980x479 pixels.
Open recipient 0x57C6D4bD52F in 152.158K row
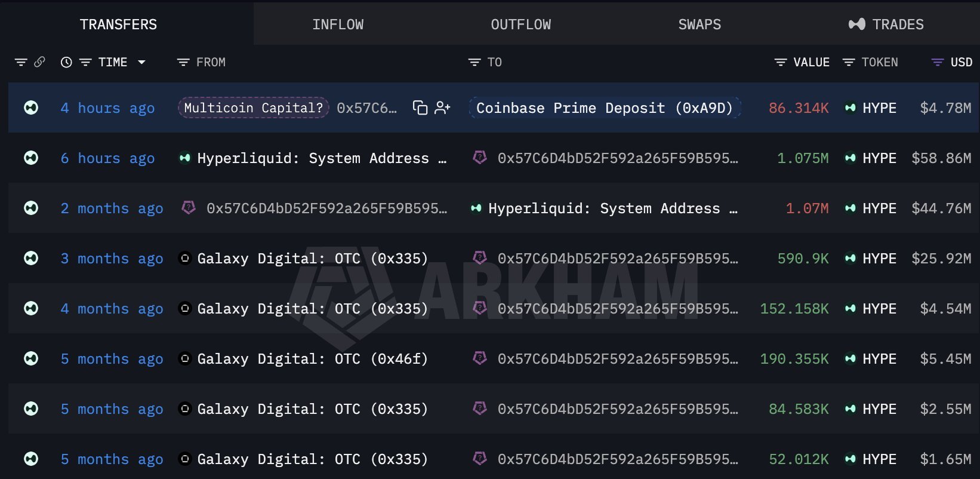coord(618,309)
